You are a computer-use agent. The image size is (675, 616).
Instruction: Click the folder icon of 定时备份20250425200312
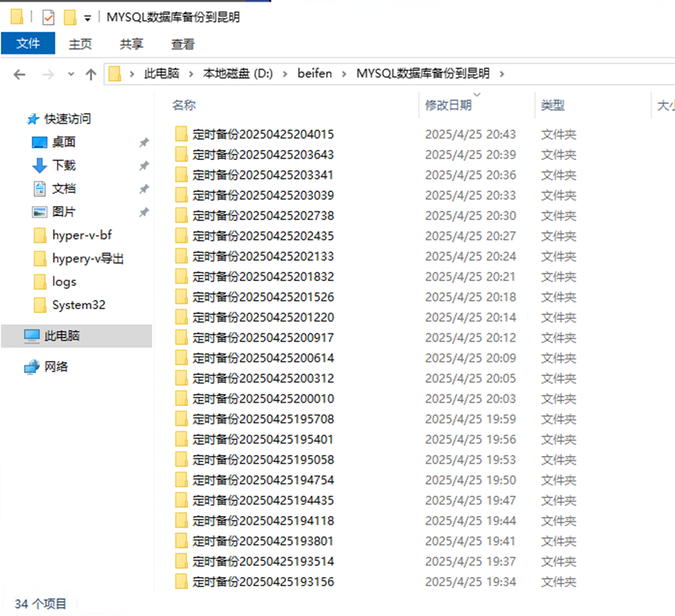coord(181,378)
